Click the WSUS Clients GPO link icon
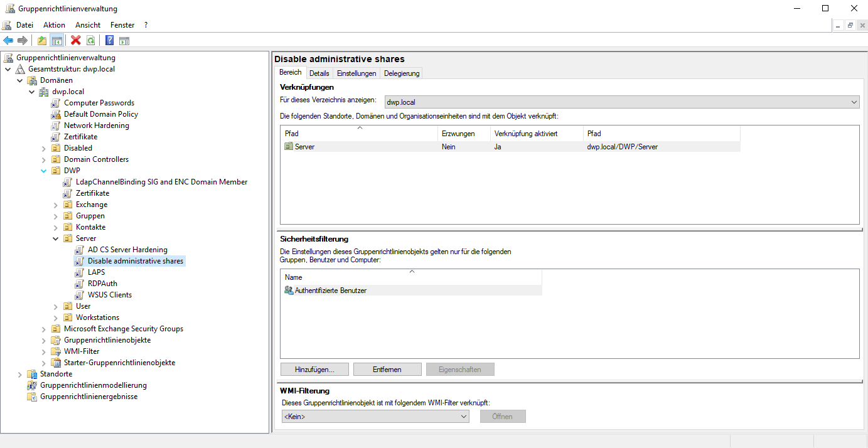Image resolution: width=868 pixels, height=448 pixels. click(79, 295)
